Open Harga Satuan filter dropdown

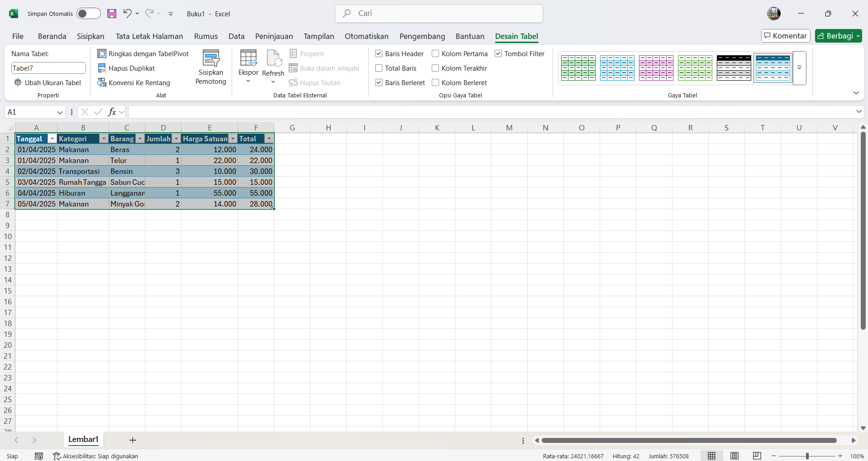pos(233,139)
